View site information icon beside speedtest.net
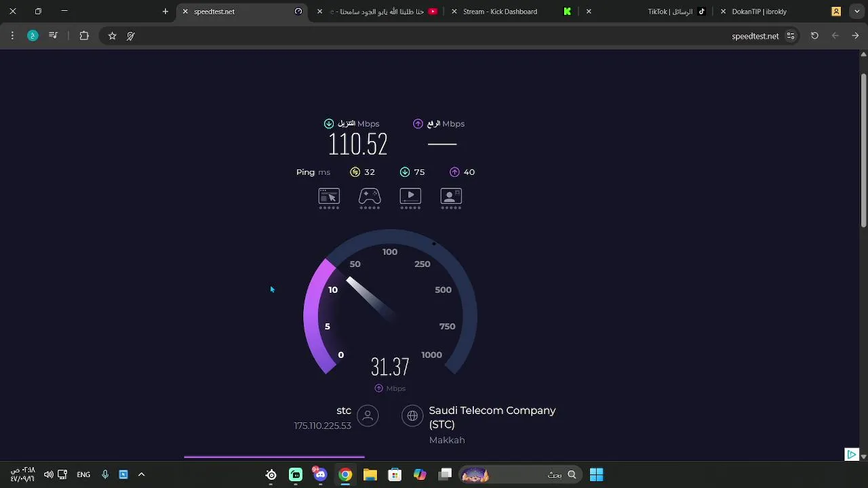868x488 pixels. (791, 36)
